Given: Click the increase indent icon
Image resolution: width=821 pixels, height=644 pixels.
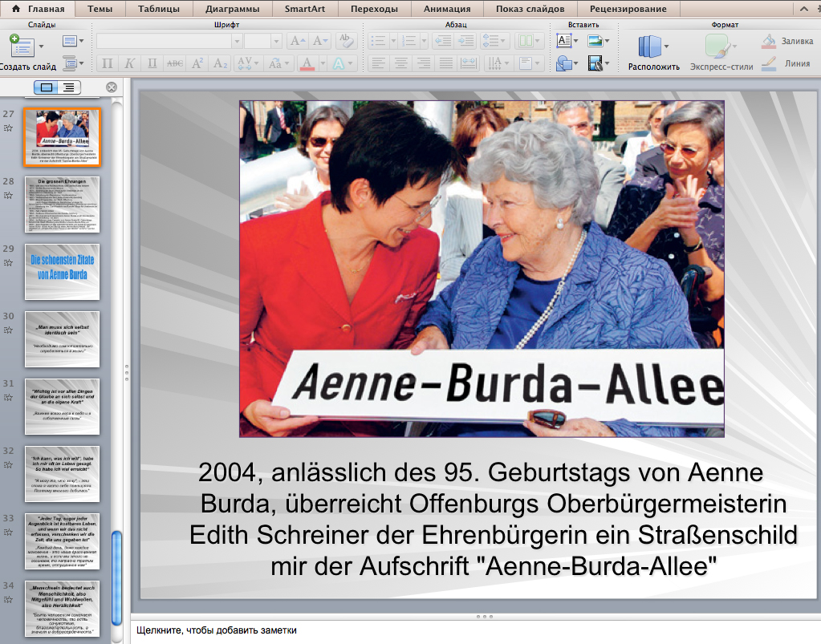Looking at the screenshot, I should (x=465, y=41).
